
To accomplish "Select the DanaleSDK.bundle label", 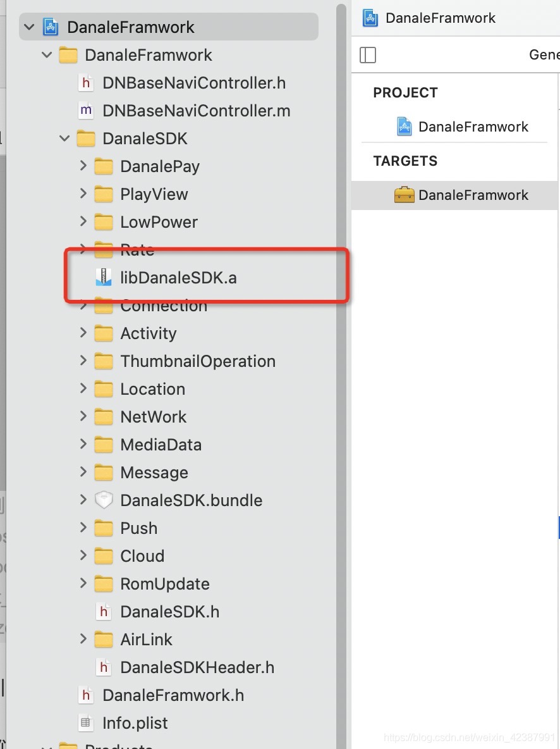I will click(191, 500).
